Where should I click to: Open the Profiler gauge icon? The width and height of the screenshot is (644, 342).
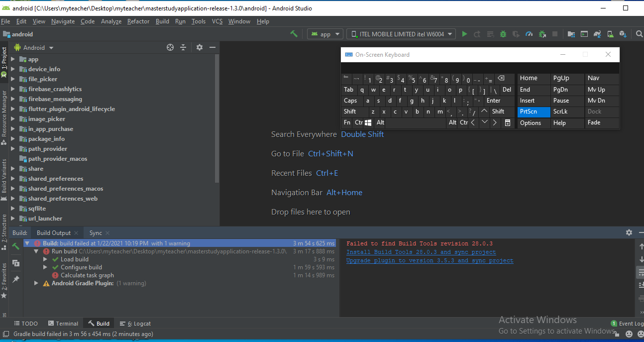(529, 34)
